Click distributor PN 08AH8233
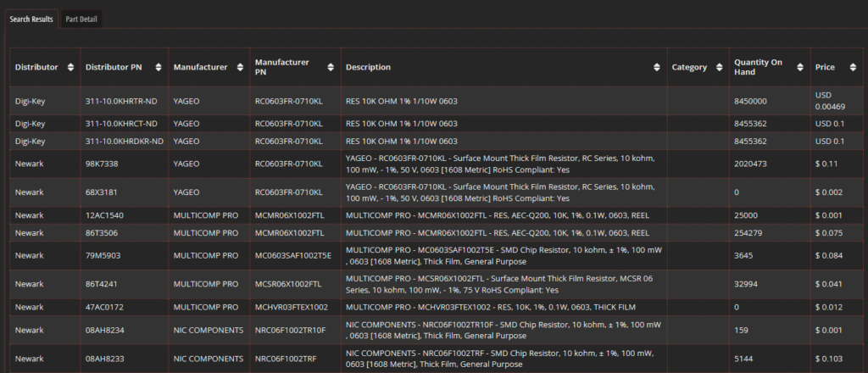 pyautogui.click(x=104, y=359)
